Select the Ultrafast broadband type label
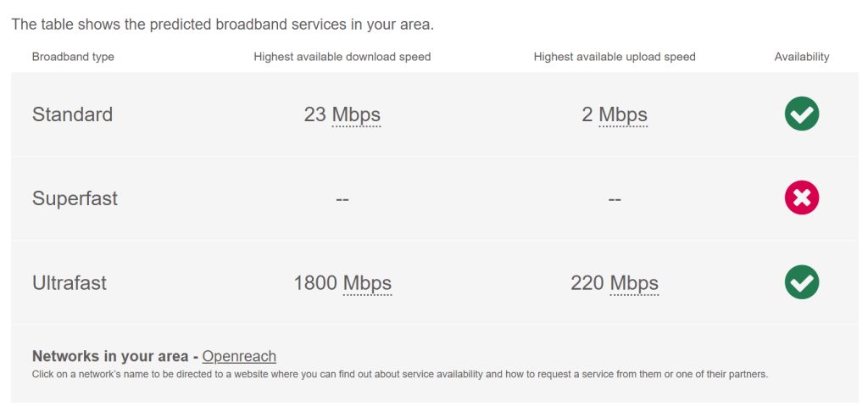This screenshot has width=868, height=412. [x=70, y=283]
